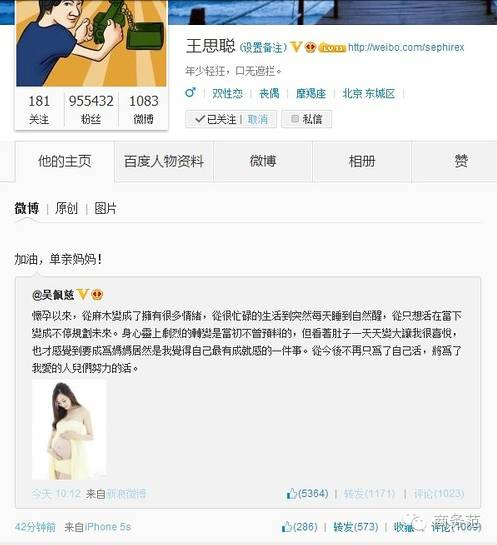Click the male gender symbol icon
The width and height of the screenshot is (497, 545).
[190, 92]
